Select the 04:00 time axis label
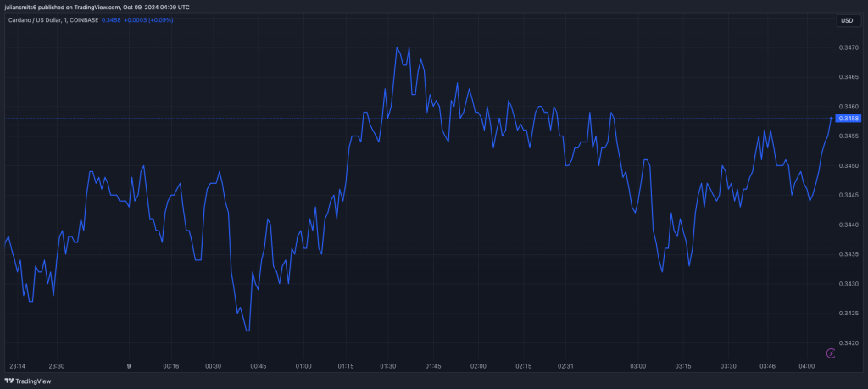This screenshot has width=868, height=389. (807, 366)
